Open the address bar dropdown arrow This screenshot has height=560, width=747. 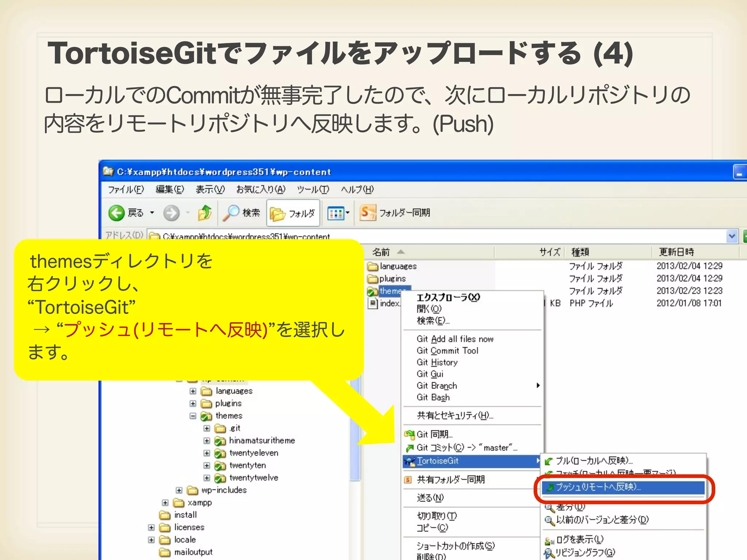pyautogui.click(x=731, y=236)
